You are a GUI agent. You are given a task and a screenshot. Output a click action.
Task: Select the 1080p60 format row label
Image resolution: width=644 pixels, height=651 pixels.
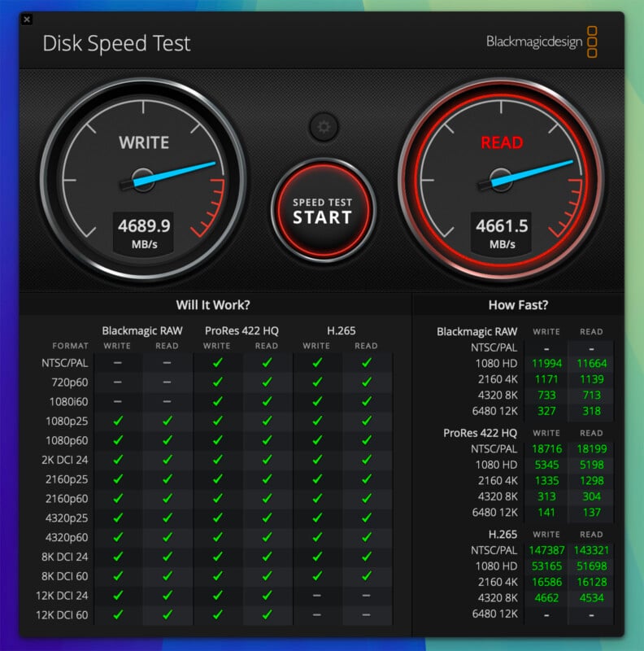point(67,440)
